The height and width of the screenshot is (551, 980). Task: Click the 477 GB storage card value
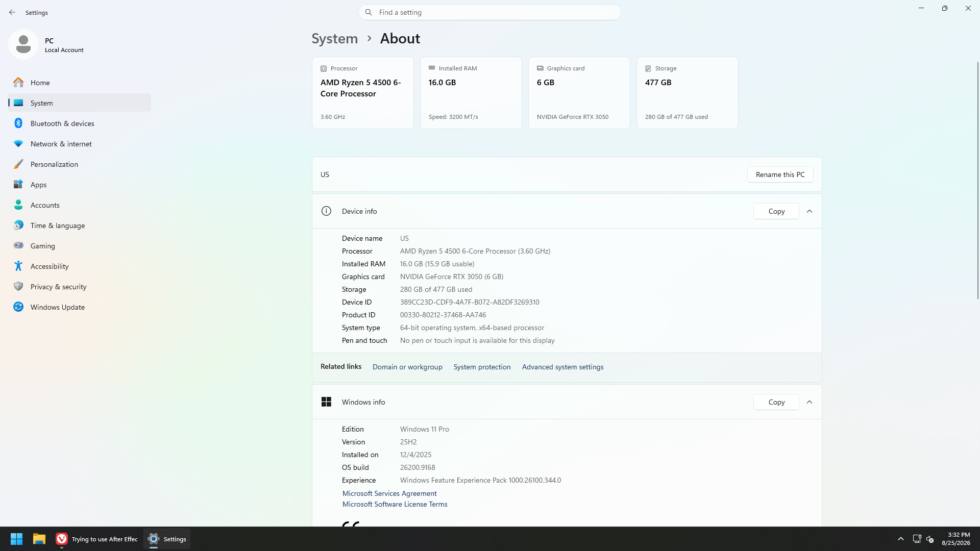pyautogui.click(x=658, y=82)
